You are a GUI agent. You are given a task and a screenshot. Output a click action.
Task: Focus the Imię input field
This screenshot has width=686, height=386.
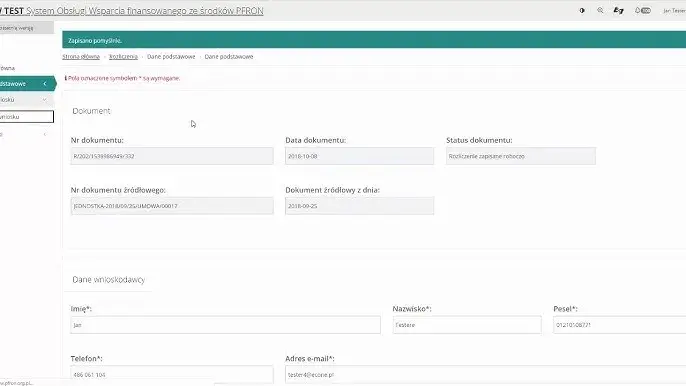click(x=225, y=325)
